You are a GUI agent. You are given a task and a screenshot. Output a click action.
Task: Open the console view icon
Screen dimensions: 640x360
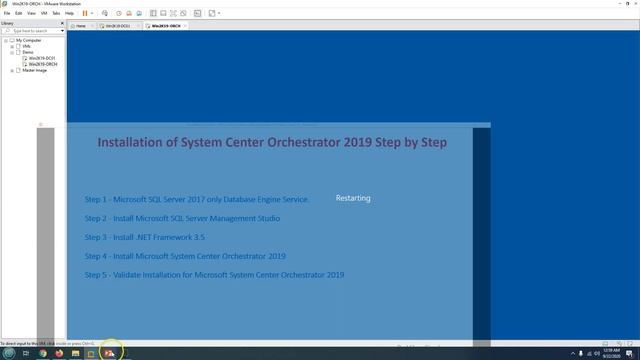(x=198, y=13)
